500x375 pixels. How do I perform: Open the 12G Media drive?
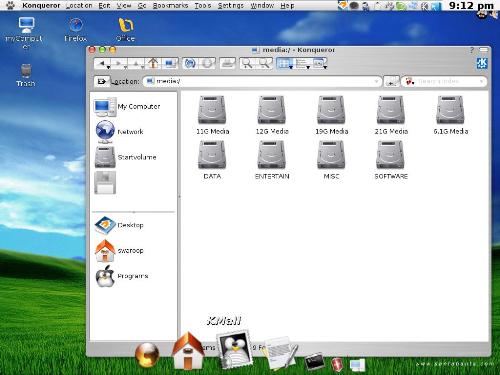(x=272, y=115)
